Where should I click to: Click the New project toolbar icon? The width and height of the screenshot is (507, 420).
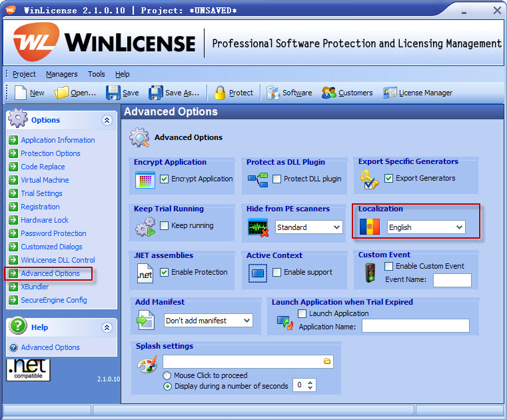(x=21, y=93)
